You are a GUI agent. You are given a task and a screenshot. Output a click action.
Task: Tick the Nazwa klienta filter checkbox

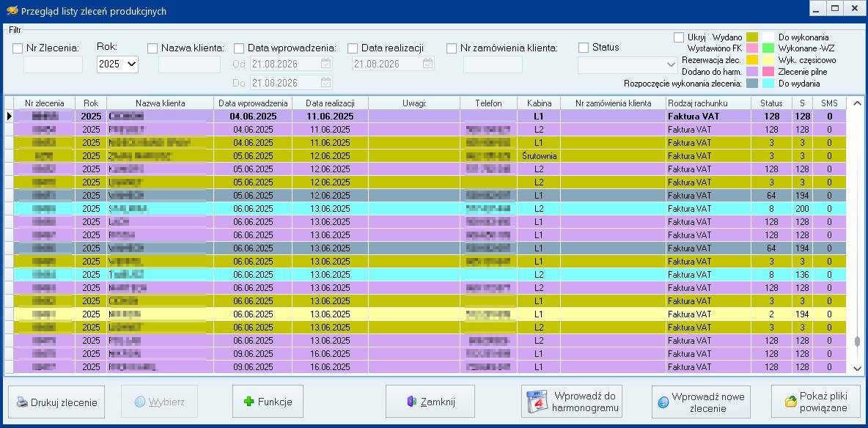[x=152, y=48]
